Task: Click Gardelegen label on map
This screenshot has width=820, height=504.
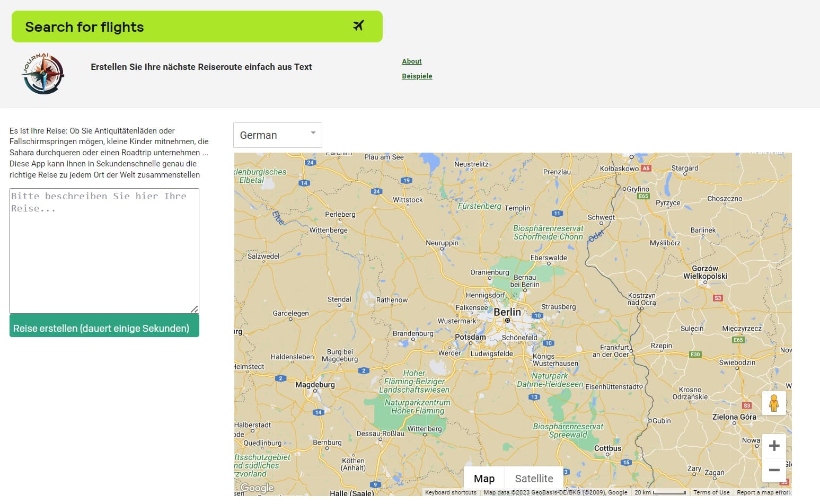Action: coord(290,313)
